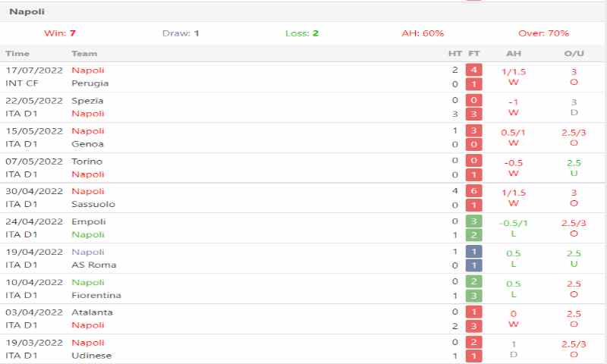Open the Fiorentina team link
Screen dimensions: 607x364
point(96,295)
